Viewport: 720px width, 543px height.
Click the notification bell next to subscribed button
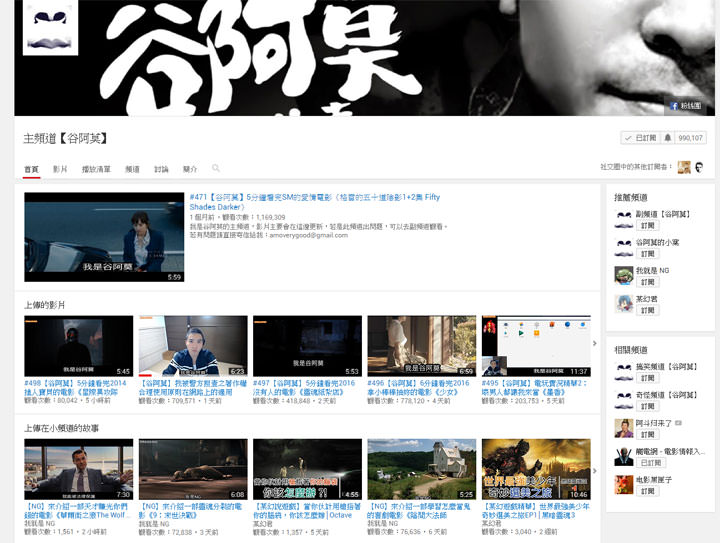coord(668,138)
